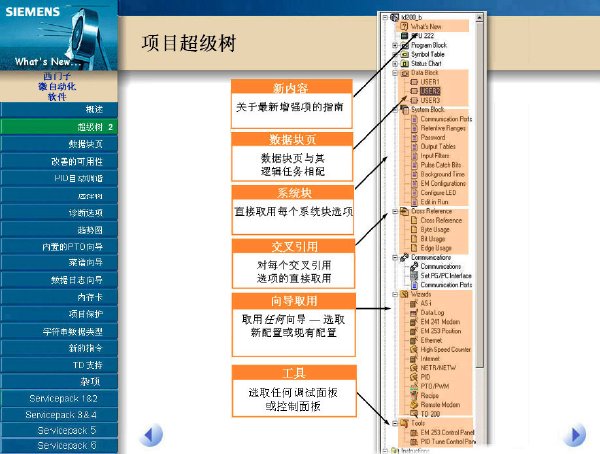This screenshot has width=600, height=454.
Task: Open the 数据日志向导 menu entry
Action: click(59, 280)
